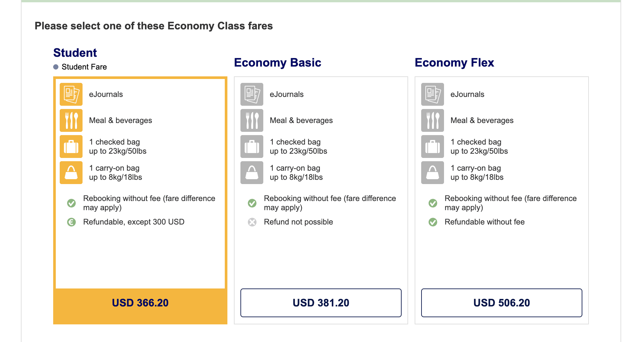The width and height of the screenshot is (644, 342).
Task: Open the Student fare heading
Action: (x=75, y=53)
